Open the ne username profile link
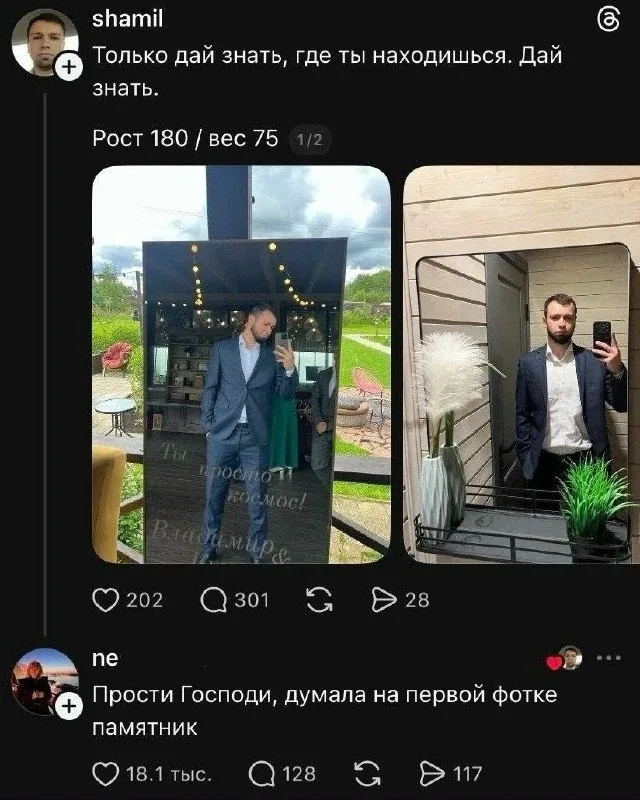Image resolution: width=640 pixels, height=800 pixels. pos(105,658)
